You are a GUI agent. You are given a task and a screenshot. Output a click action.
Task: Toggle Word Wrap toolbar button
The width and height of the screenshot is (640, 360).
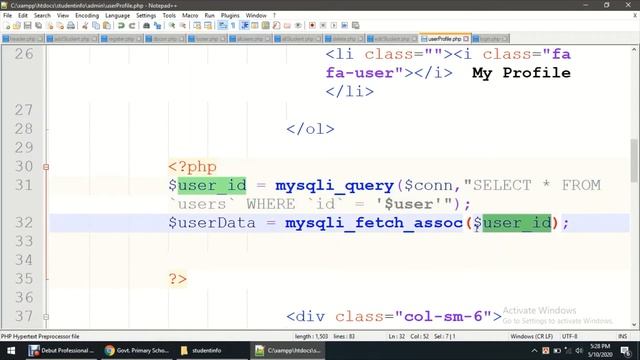click(x=222, y=26)
